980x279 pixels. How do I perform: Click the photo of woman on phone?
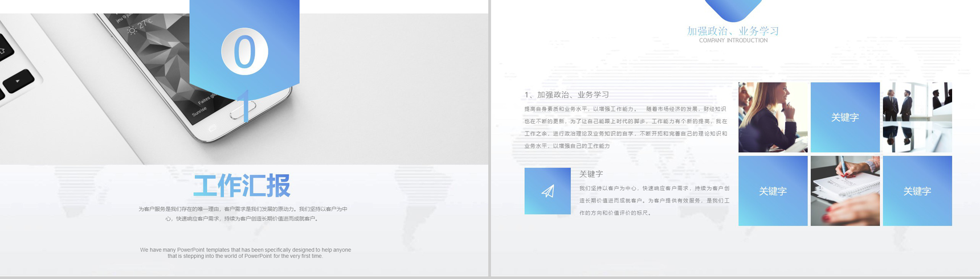tap(773, 117)
